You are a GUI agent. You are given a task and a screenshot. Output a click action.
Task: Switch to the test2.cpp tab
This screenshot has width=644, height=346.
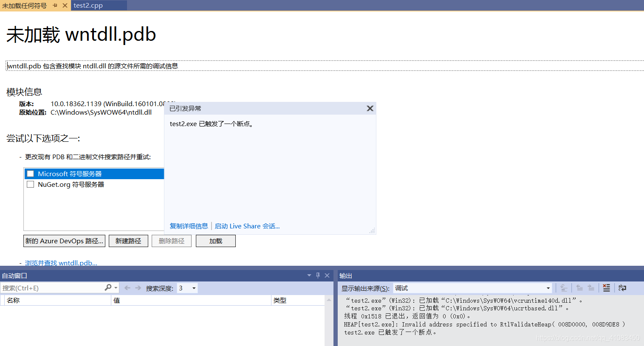88,6
